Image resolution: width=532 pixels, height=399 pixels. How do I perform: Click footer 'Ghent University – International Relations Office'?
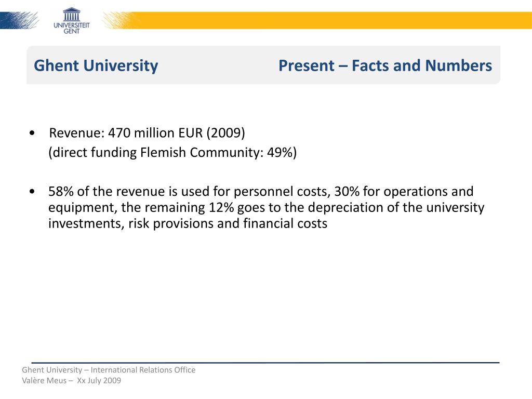(x=109, y=370)
